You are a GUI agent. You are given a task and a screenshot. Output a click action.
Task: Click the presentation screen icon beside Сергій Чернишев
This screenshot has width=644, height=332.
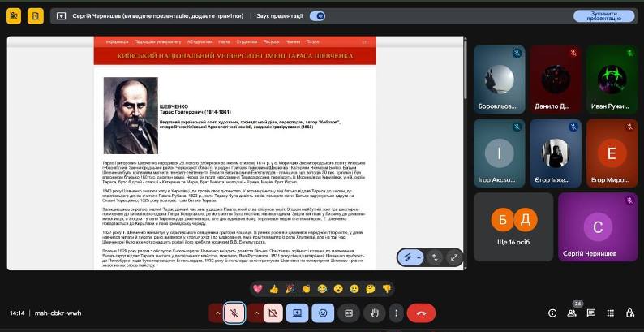[61, 16]
